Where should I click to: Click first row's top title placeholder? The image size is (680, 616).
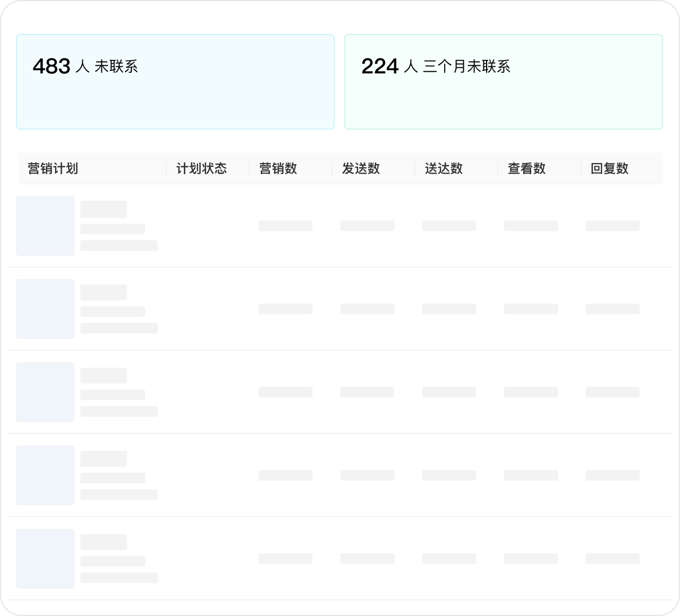(104, 209)
